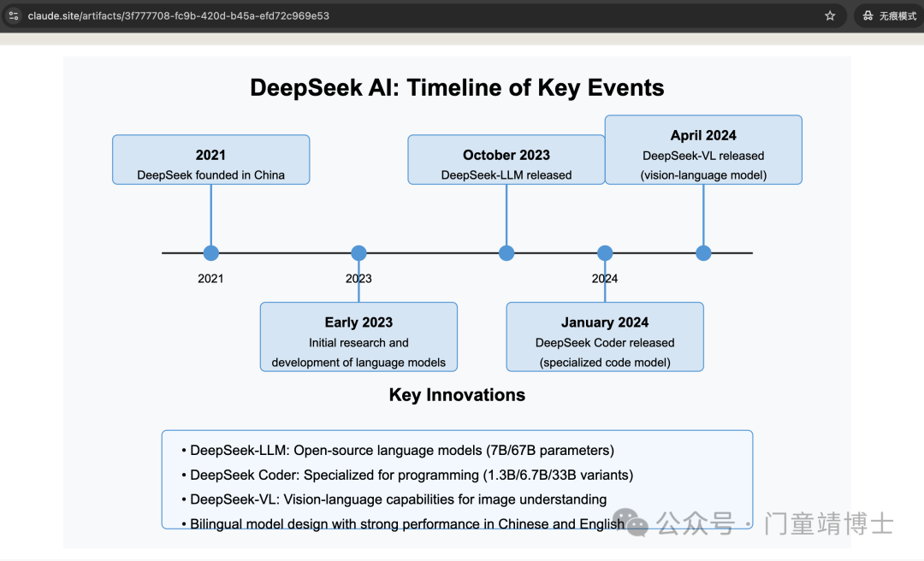Click the timeline dot above the 2021 axis label

tap(211, 253)
